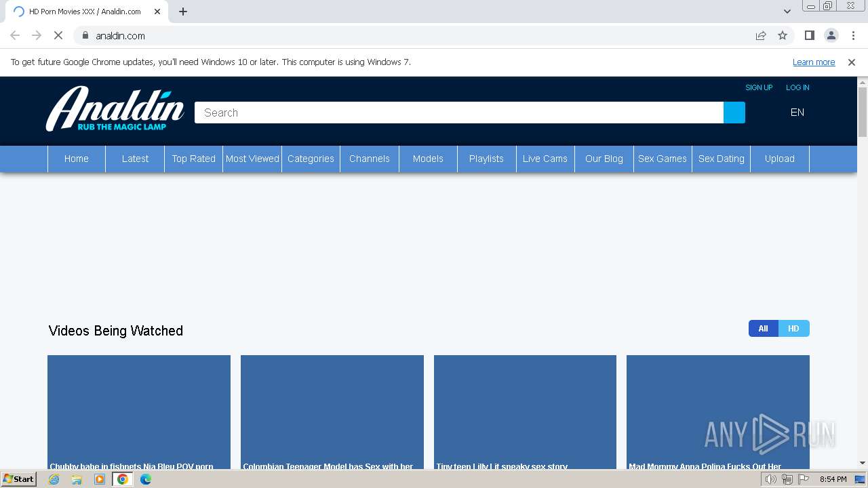Bookmark this tab with the star icon
The image size is (868, 488).
click(x=783, y=35)
